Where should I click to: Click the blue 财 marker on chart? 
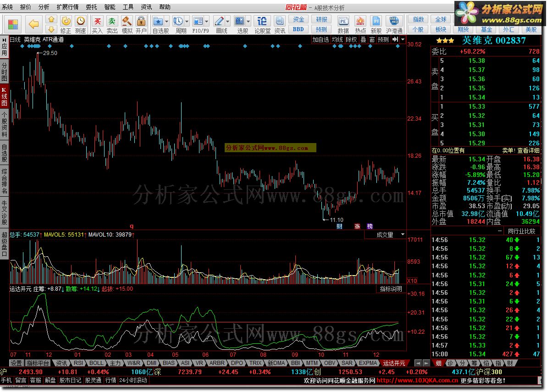pyautogui.click(x=339, y=226)
